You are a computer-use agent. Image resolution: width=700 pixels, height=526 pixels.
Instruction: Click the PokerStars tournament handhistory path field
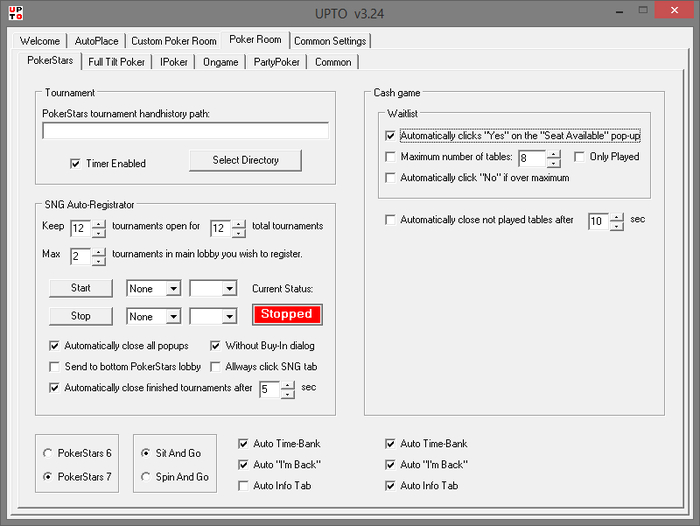185,130
